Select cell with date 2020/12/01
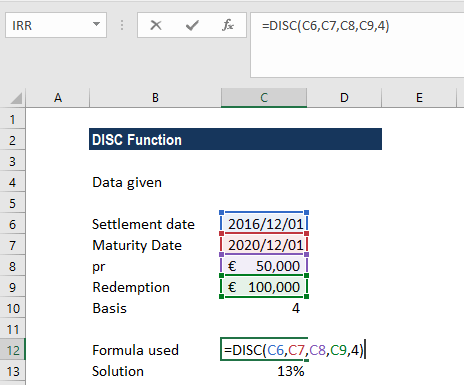Screen dimensions: 464x385 tap(264, 245)
